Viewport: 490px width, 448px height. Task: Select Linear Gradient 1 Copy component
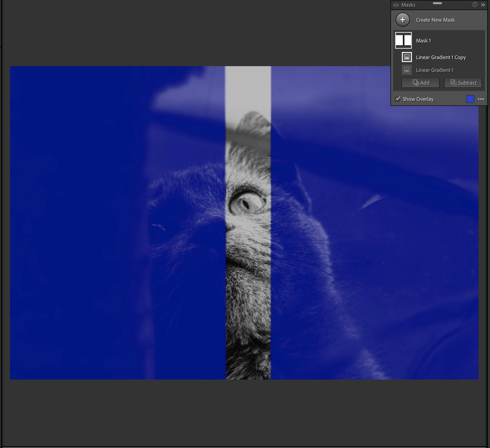tap(441, 57)
